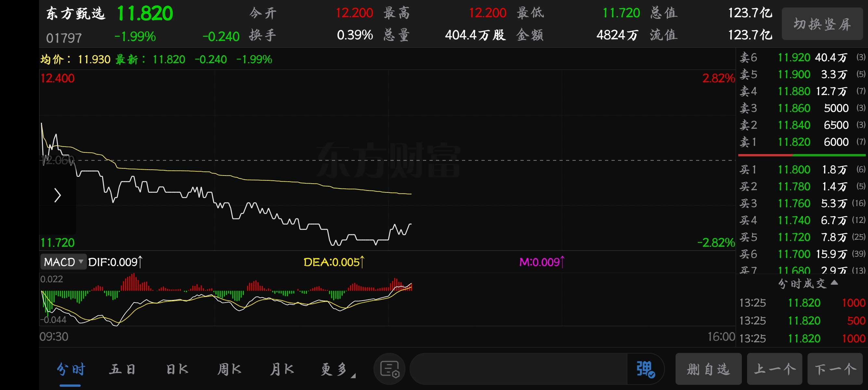This screenshot has height=390, width=868.
Task: Tap the bid-ask ratio color bar
Action: 802,155
